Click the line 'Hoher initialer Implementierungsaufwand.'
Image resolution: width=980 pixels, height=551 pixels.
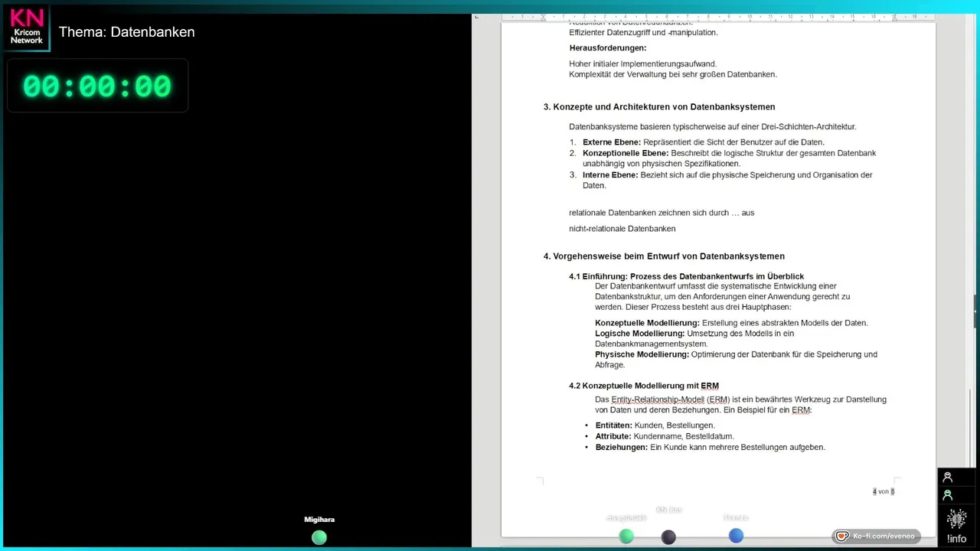point(642,64)
